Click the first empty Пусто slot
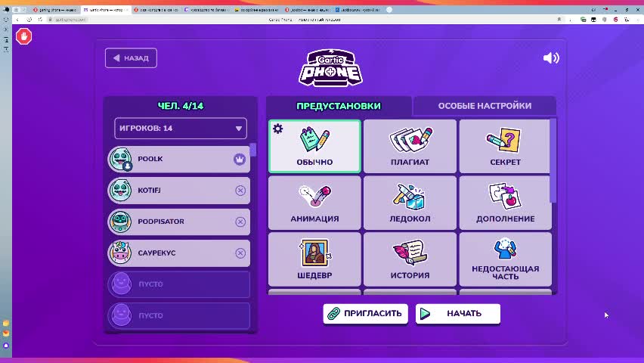 (179, 284)
